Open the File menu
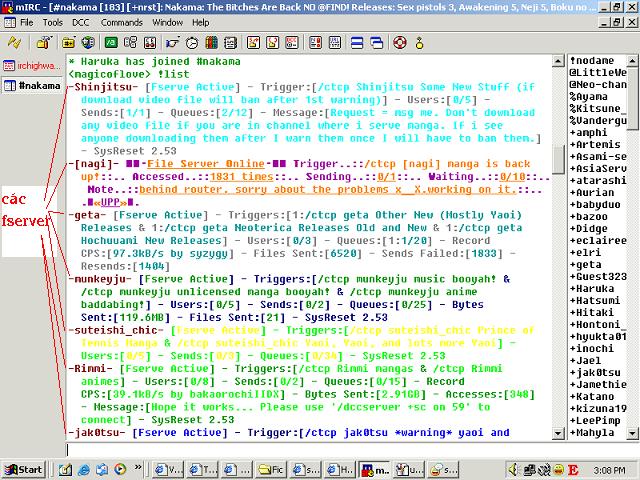Screen dimensions: 640x480 (27, 22)
